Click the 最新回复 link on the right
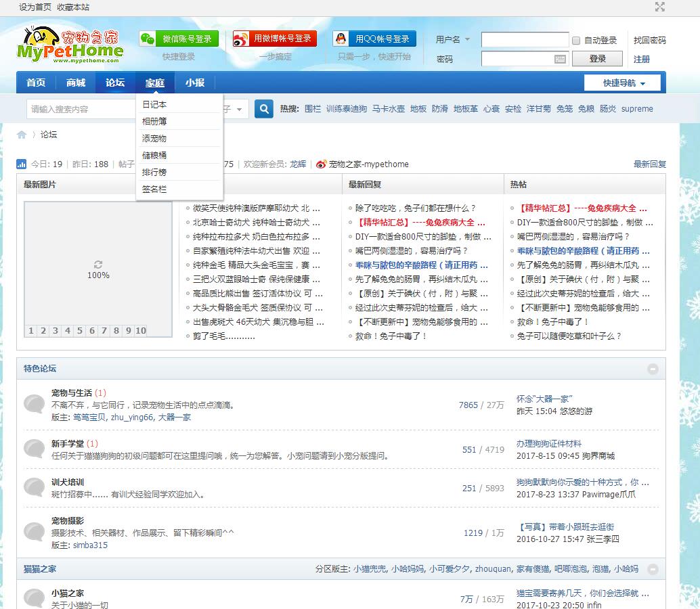Image resolution: width=700 pixels, height=609 pixels. [649, 164]
